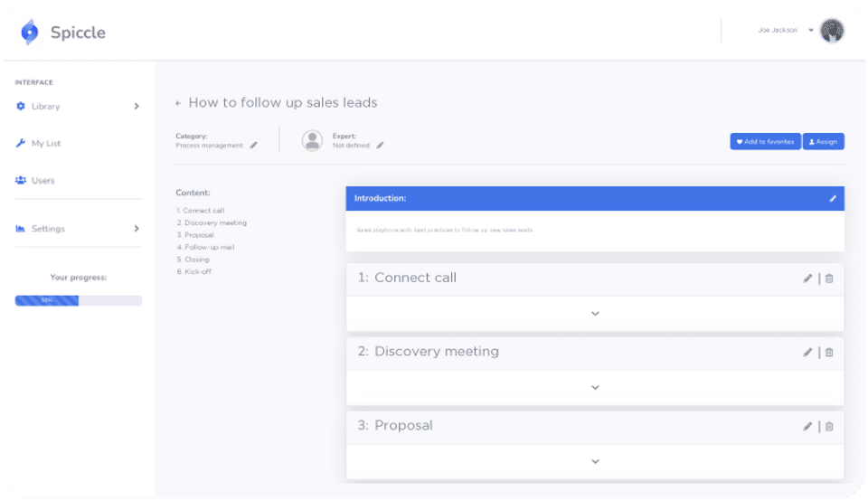868x501 pixels.
Task: Click the page title How to follow up sales leads
Action: (x=283, y=102)
